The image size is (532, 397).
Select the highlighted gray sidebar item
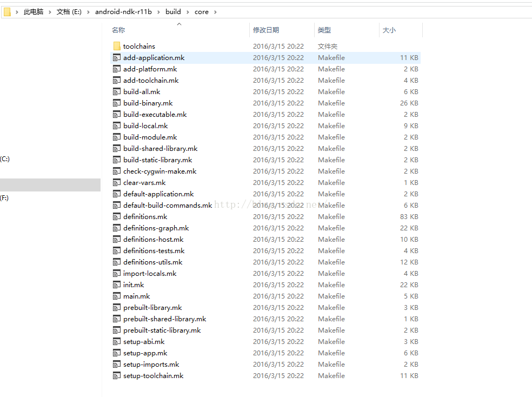[x=50, y=185]
